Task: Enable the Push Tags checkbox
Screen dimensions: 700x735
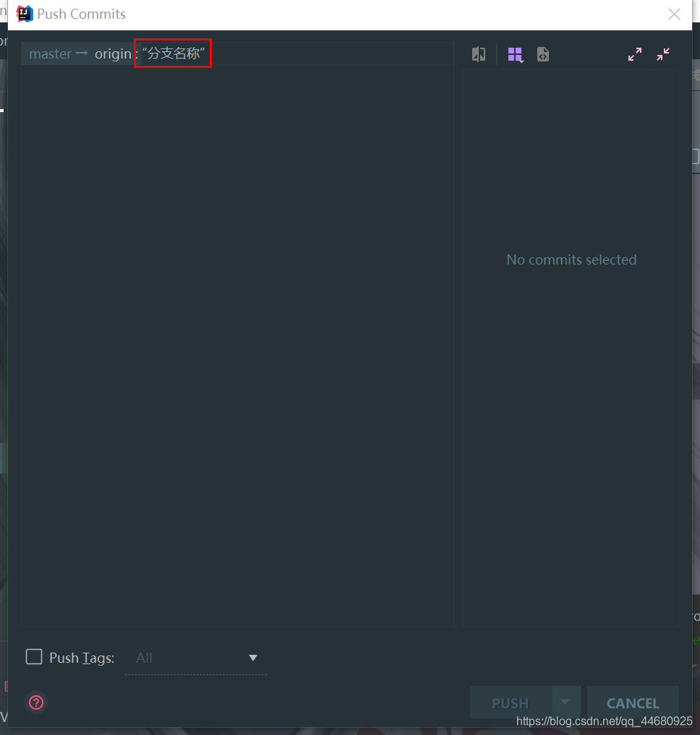Action: pyautogui.click(x=34, y=657)
